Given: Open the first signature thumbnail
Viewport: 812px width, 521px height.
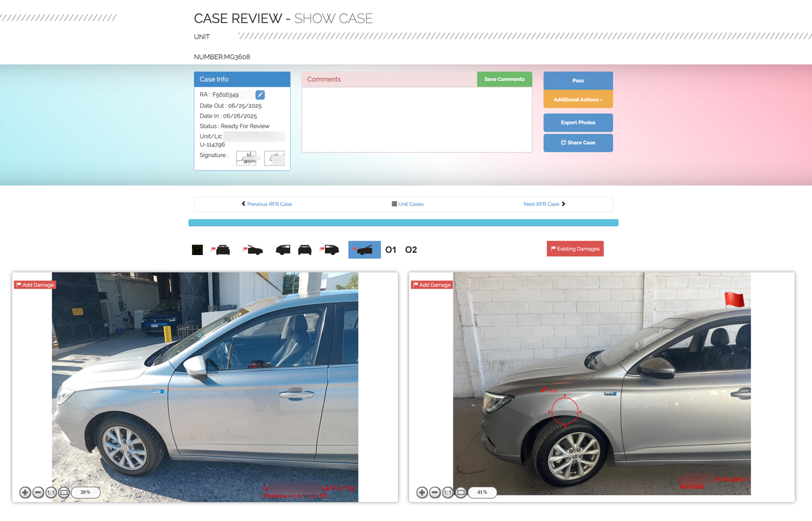Looking at the screenshot, I should tap(246, 158).
